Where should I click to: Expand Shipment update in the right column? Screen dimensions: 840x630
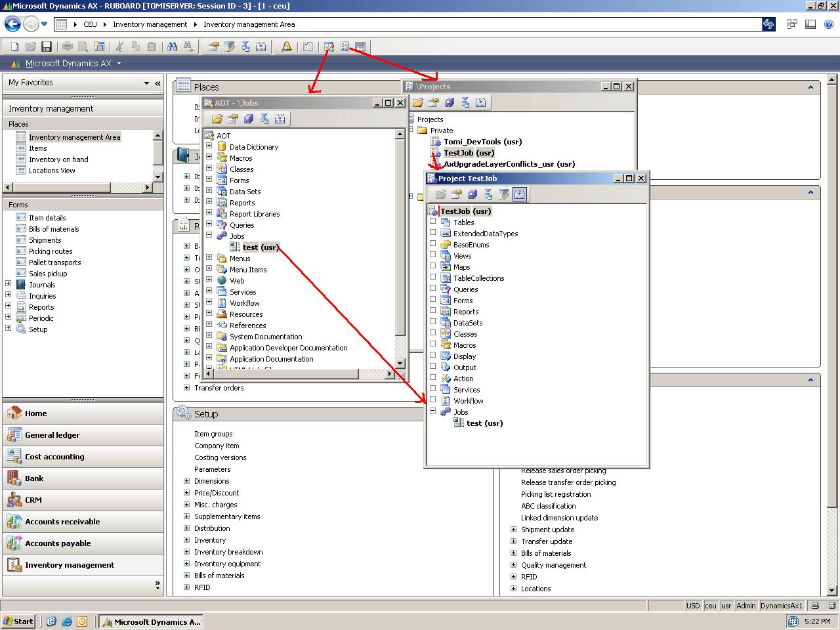click(x=513, y=530)
